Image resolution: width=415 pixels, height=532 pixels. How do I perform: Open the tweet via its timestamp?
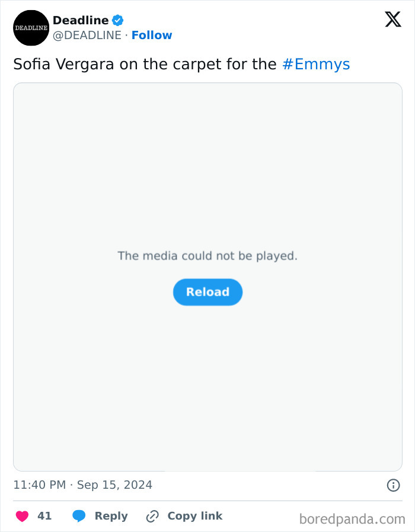point(82,485)
